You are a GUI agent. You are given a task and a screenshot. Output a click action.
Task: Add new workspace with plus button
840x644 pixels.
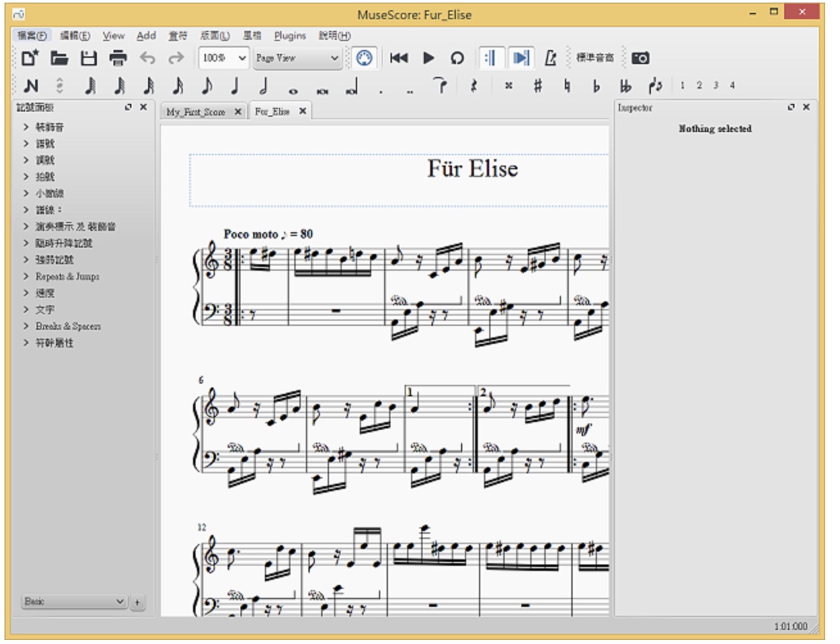pyautogui.click(x=137, y=602)
